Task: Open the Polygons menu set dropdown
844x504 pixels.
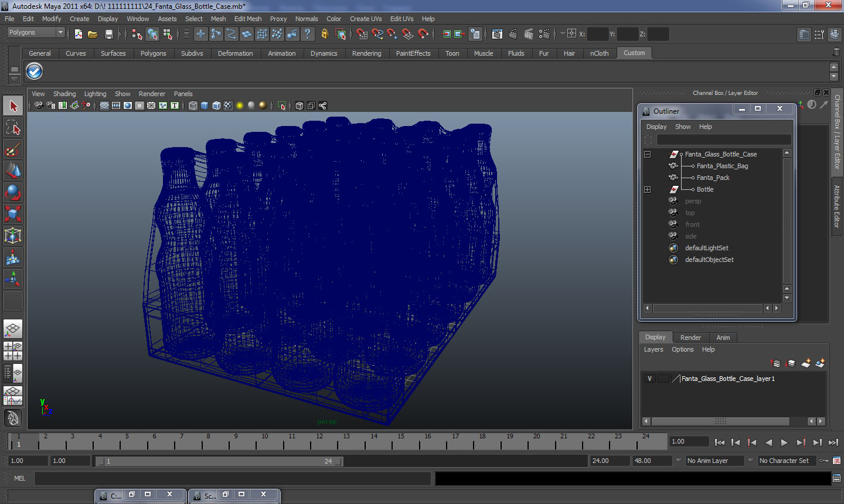Action: (35, 32)
